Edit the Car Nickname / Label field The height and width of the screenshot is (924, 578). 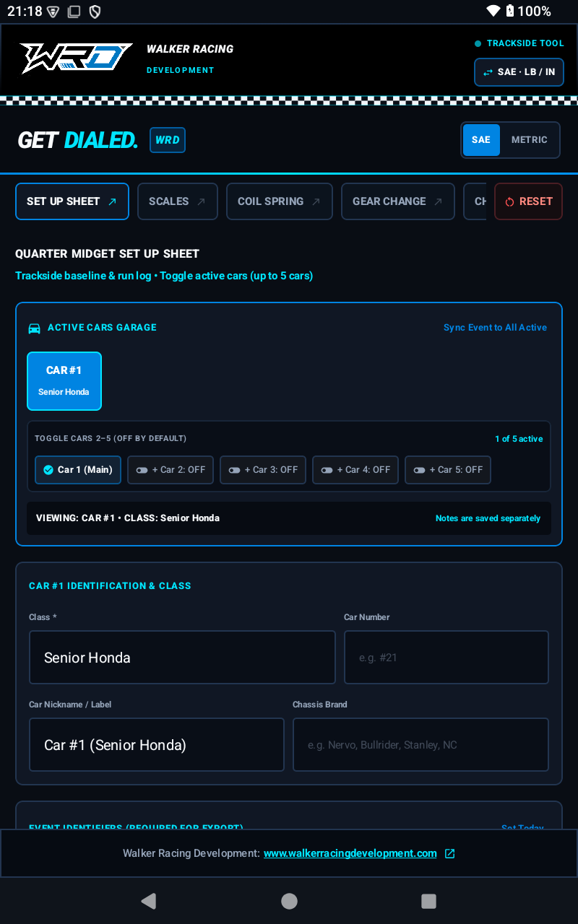[157, 745]
